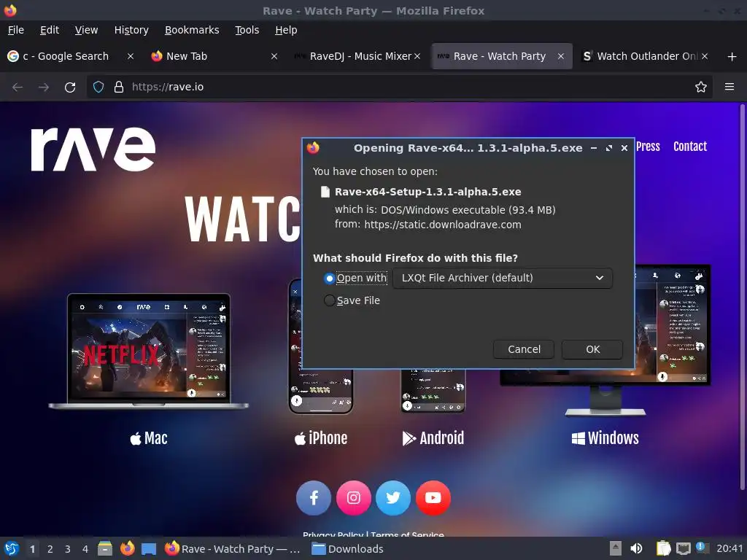Image resolution: width=747 pixels, height=560 pixels.
Task: Close the Watch Outlander Online tab
Action: click(x=705, y=56)
